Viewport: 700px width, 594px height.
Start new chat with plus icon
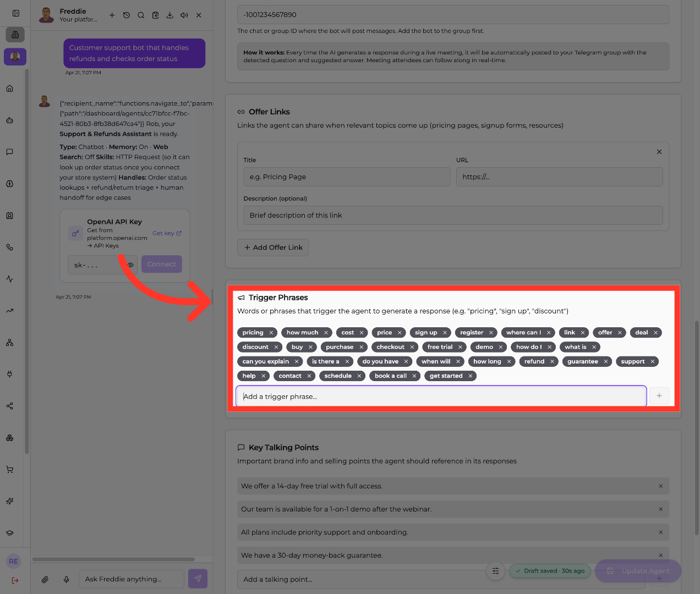[x=112, y=15]
